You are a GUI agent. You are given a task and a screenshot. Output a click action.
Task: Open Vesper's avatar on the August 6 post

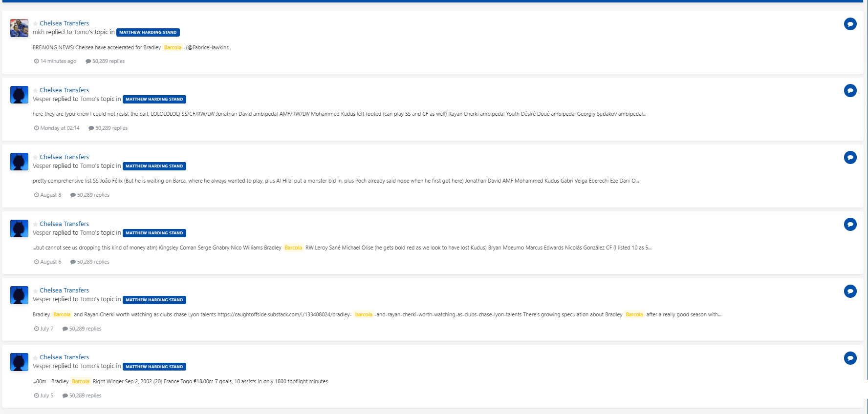point(19,228)
